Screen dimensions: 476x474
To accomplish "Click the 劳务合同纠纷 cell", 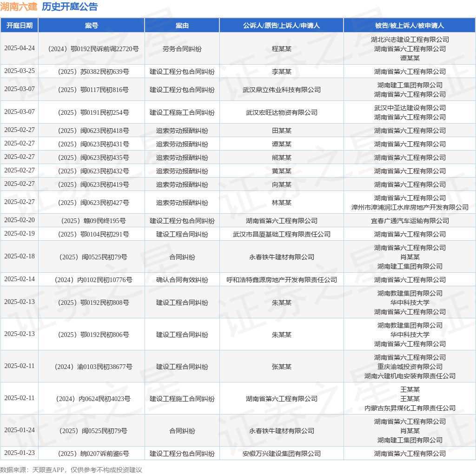I will pyautogui.click(x=182, y=49).
